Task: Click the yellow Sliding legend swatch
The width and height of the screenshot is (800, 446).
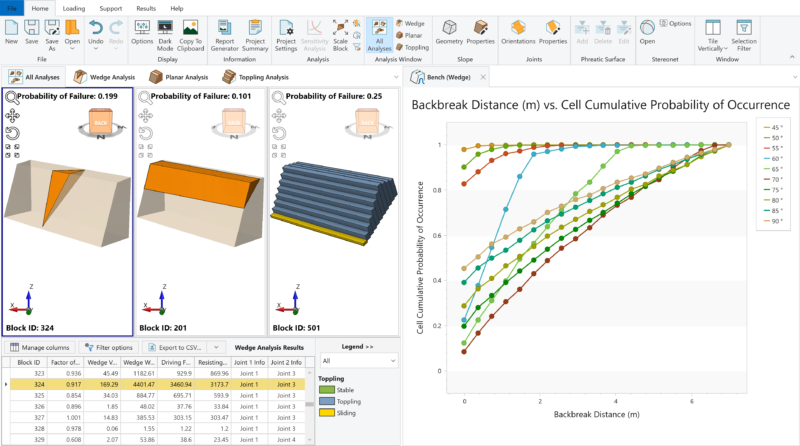Action: pos(325,410)
